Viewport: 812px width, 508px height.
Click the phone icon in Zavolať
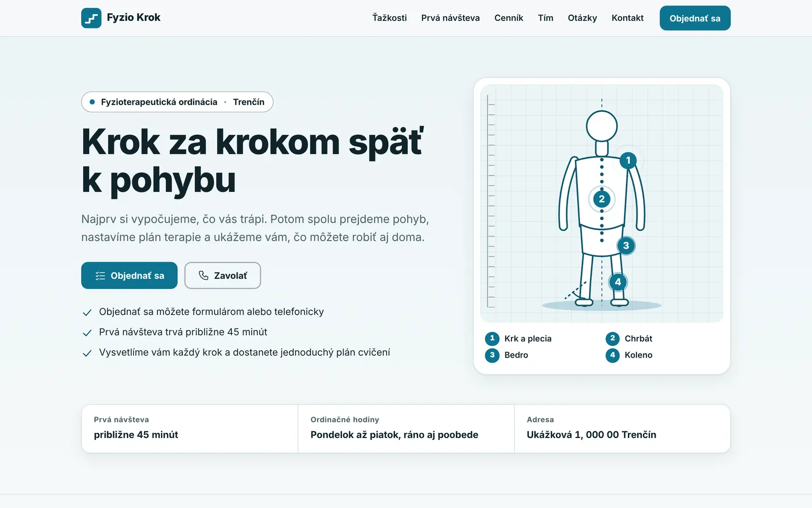click(x=204, y=275)
